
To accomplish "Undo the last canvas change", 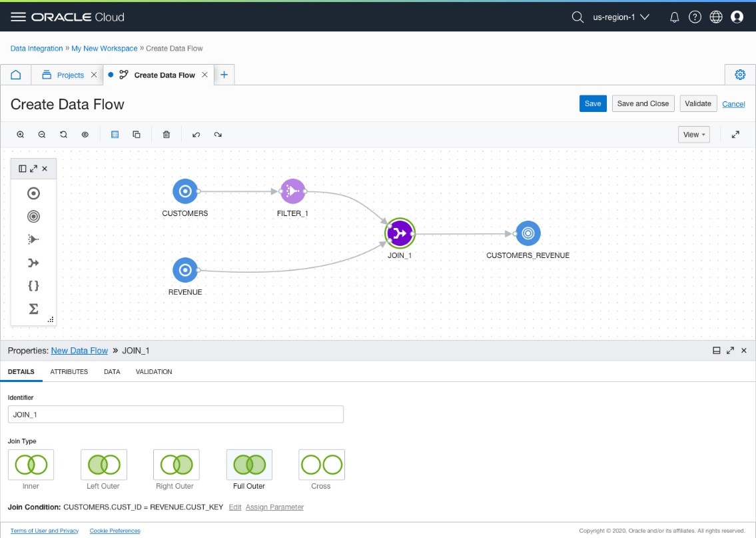I will [197, 134].
